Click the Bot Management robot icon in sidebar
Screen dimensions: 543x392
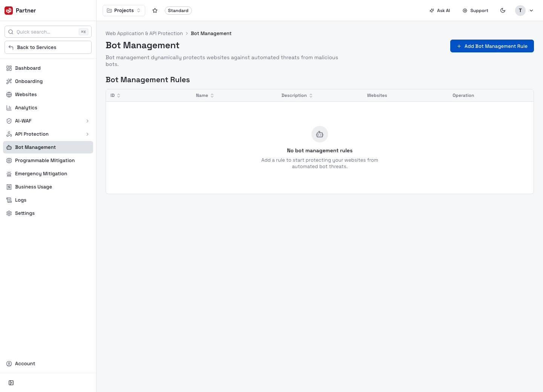pos(9,147)
